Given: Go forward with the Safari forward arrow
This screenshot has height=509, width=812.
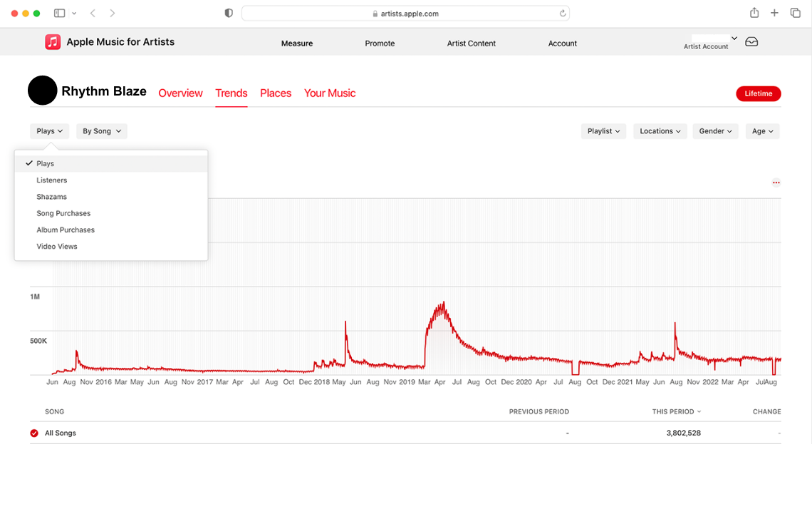Looking at the screenshot, I should click(113, 14).
